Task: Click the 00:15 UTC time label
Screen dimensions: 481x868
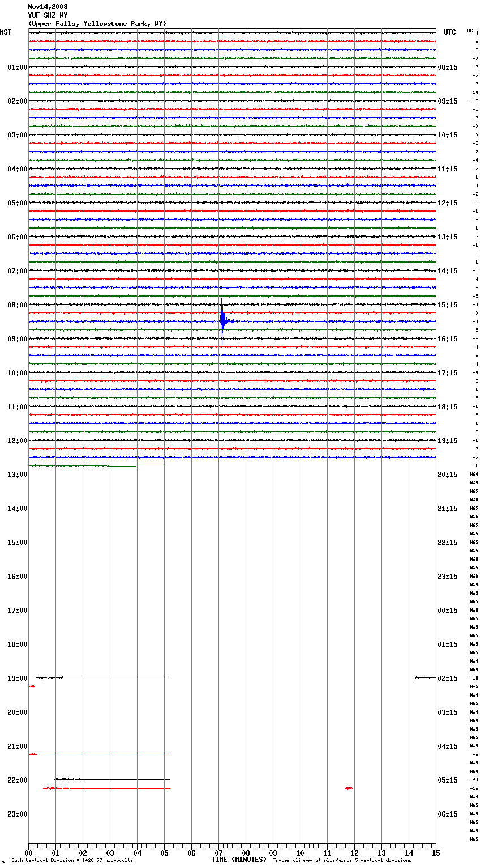Action: (448, 611)
